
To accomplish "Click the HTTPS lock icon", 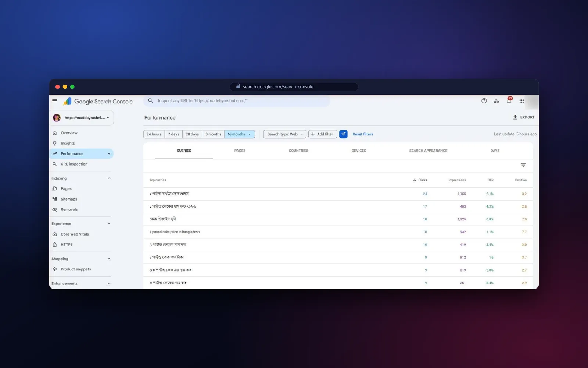I will [x=55, y=244].
